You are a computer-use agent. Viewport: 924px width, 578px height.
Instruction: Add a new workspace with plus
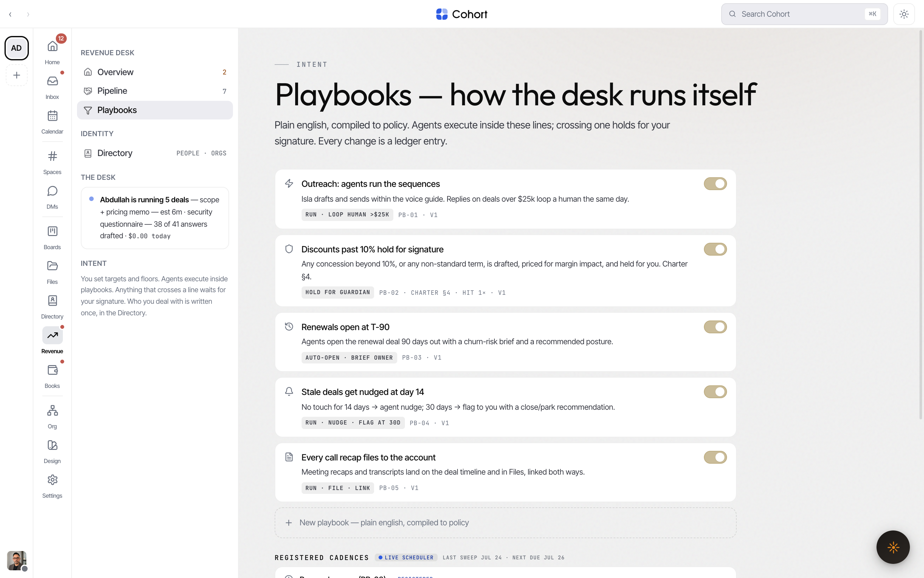(16, 75)
